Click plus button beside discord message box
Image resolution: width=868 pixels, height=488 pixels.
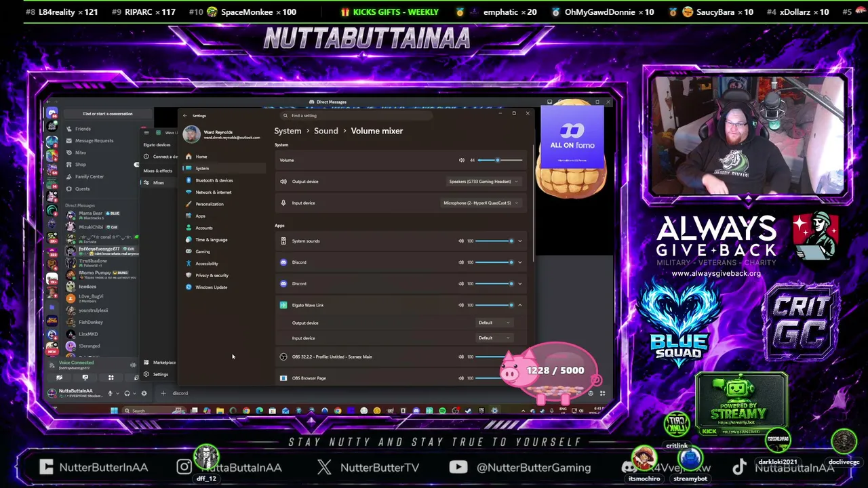[x=163, y=393]
